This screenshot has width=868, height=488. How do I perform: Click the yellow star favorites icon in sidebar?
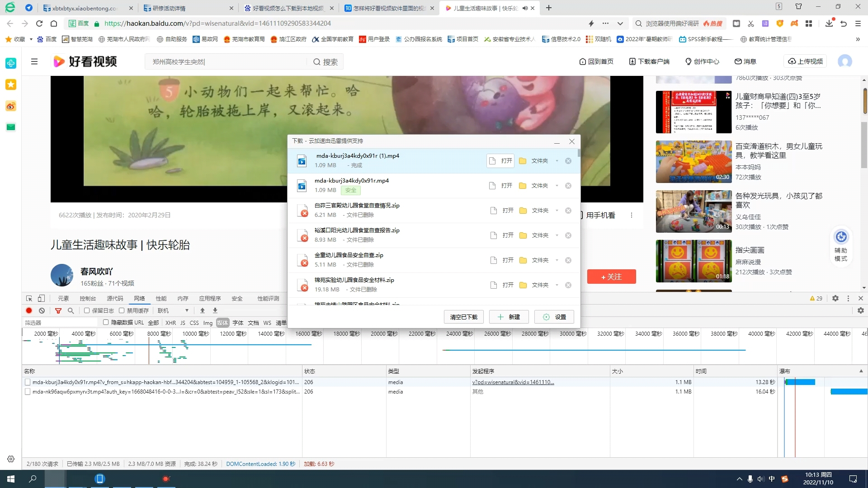pos(11,84)
